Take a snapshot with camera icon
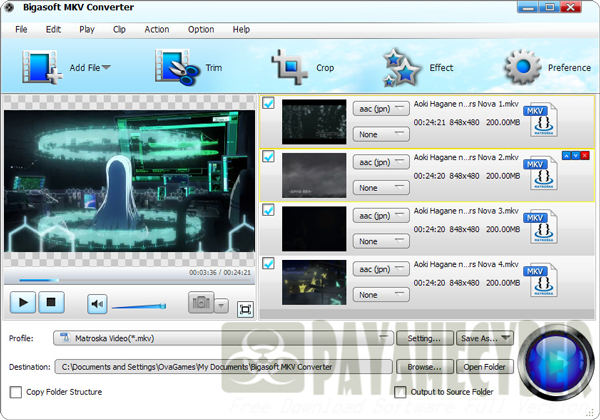The height and width of the screenshot is (420, 600). click(201, 303)
